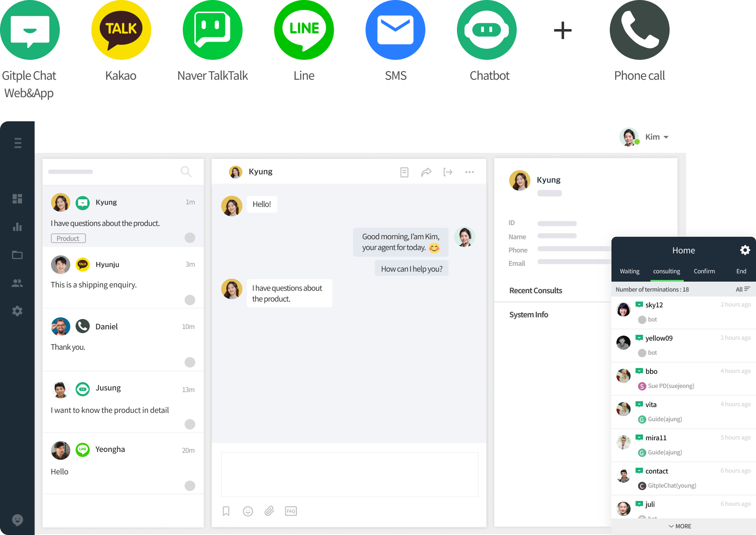This screenshot has height=535, width=756.
Task: Expand the System Info section
Action: click(529, 315)
